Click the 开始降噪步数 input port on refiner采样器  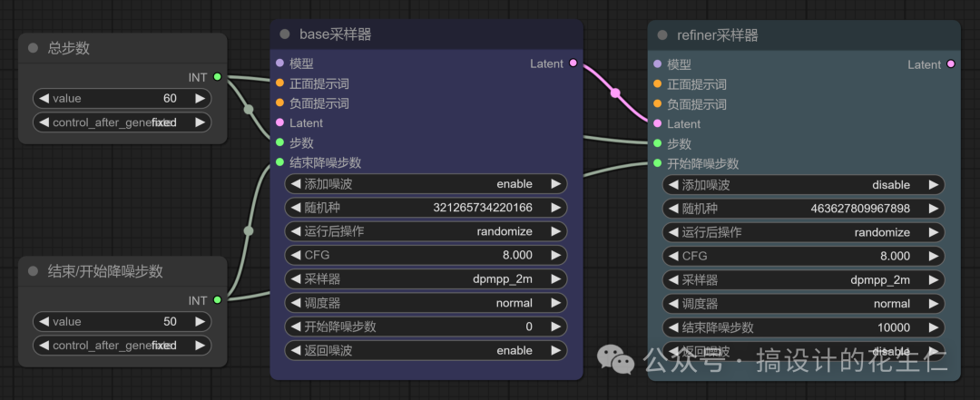[658, 164]
